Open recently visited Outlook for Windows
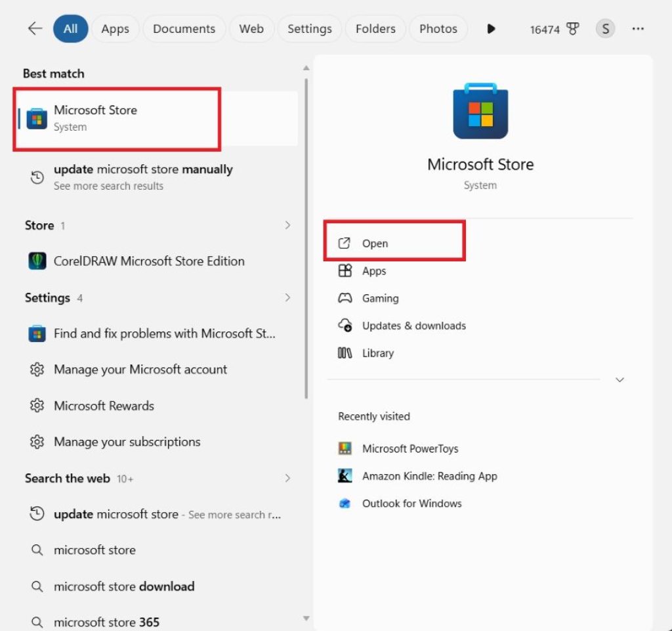 tap(411, 503)
